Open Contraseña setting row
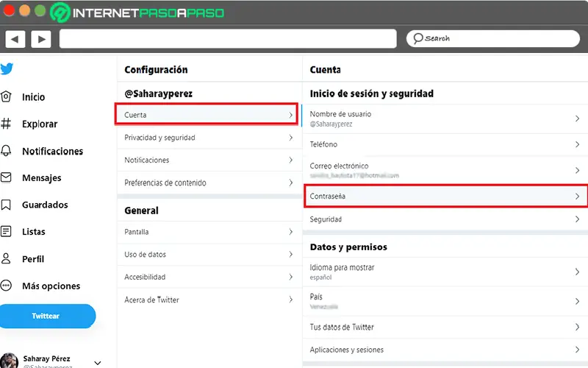This screenshot has height=368, width=588. [445, 197]
